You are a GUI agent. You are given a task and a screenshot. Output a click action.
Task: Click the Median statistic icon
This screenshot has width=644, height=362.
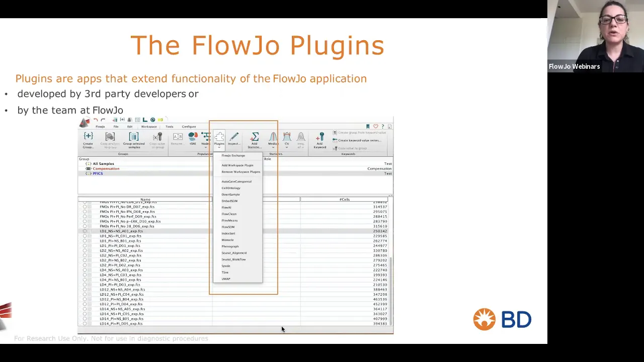click(273, 137)
